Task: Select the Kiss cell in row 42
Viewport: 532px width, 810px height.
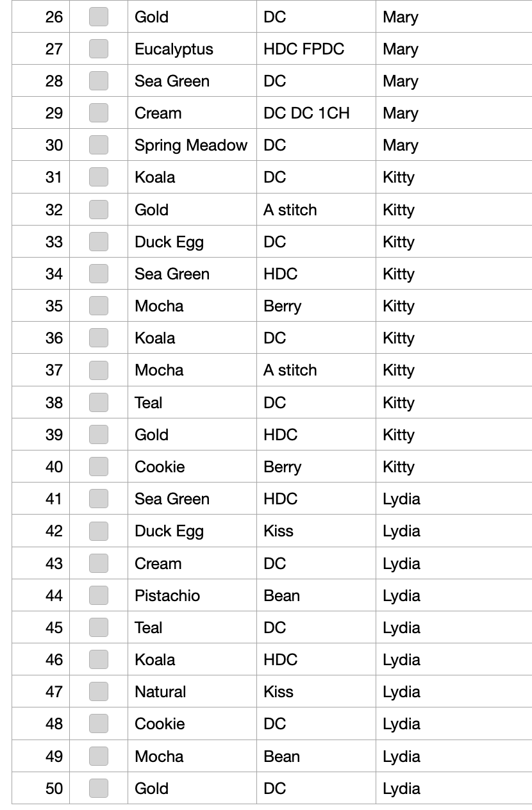Action: click(x=316, y=531)
